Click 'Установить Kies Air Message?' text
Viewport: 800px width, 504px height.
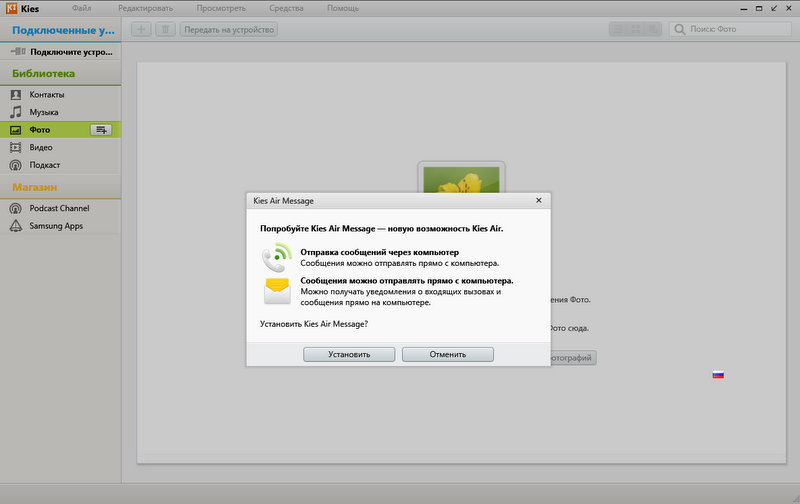pos(314,324)
